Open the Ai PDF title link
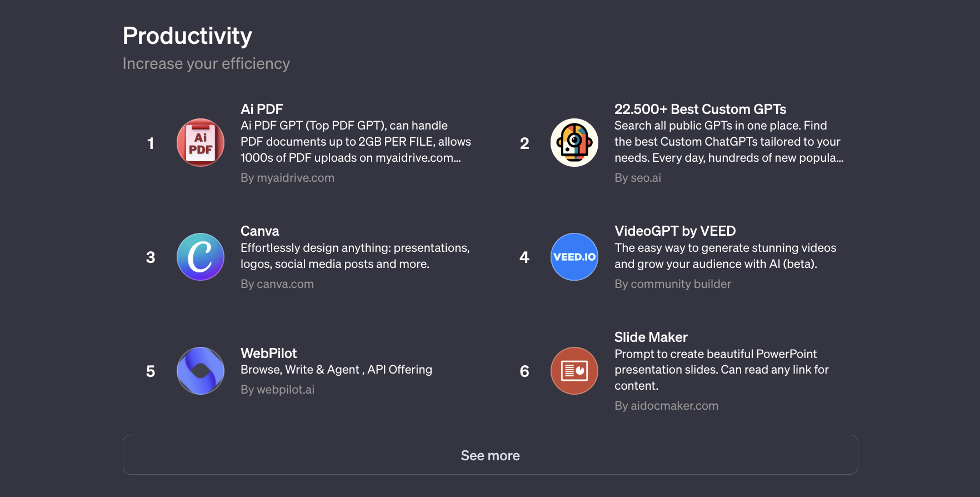Viewport: 980px width, 497px height. (x=262, y=110)
